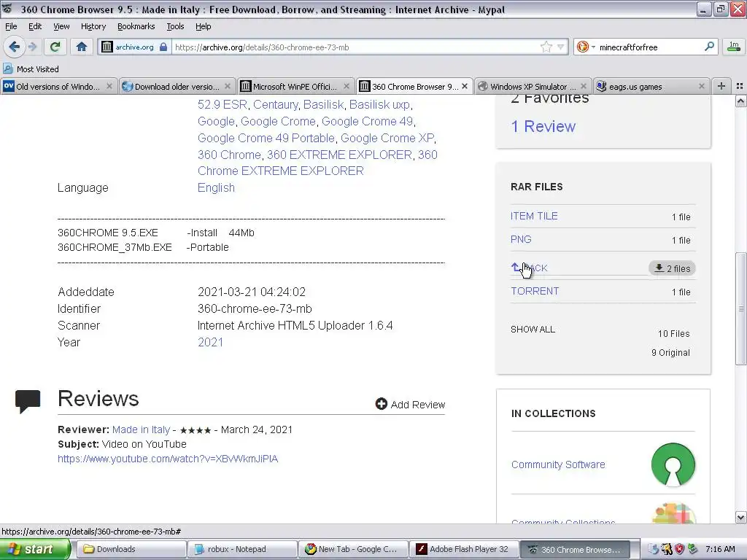Click the Google Crome 49 Portable topic
This screenshot has height=560, width=747.
point(266,138)
